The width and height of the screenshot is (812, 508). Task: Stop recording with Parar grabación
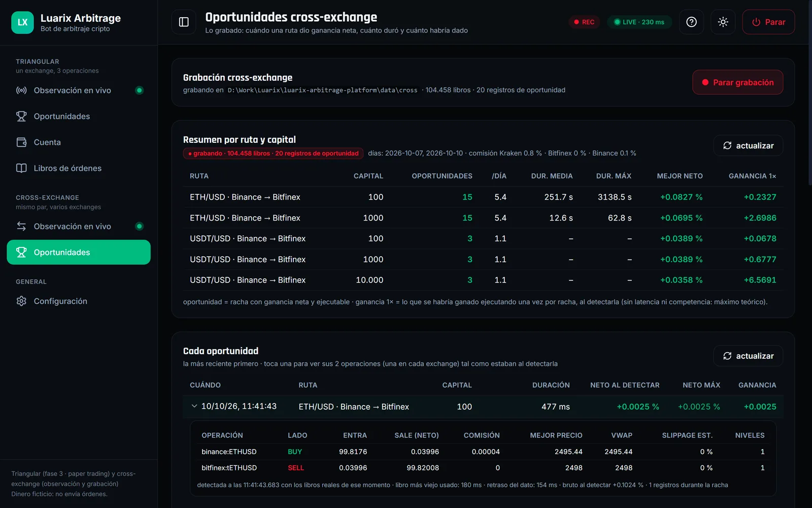(737, 82)
